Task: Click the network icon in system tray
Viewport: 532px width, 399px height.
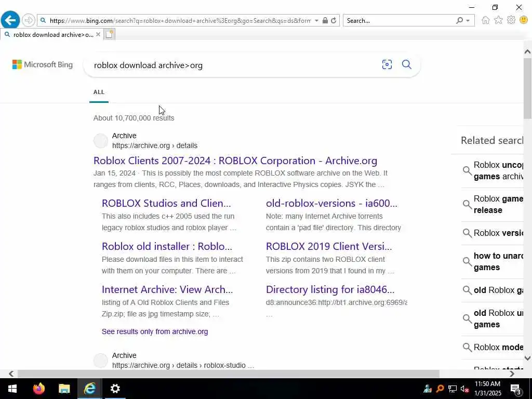Action: (453, 389)
